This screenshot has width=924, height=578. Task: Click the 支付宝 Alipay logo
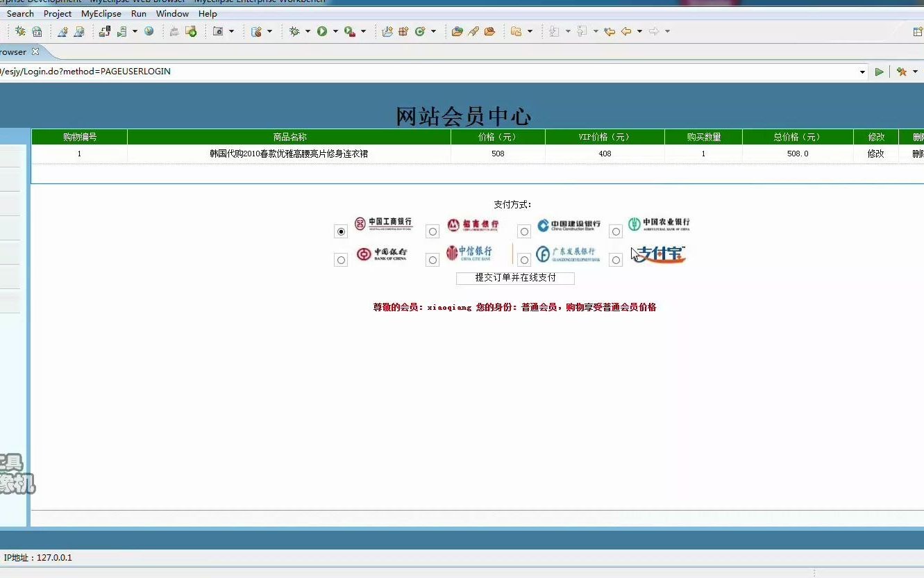pyautogui.click(x=660, y=254)
